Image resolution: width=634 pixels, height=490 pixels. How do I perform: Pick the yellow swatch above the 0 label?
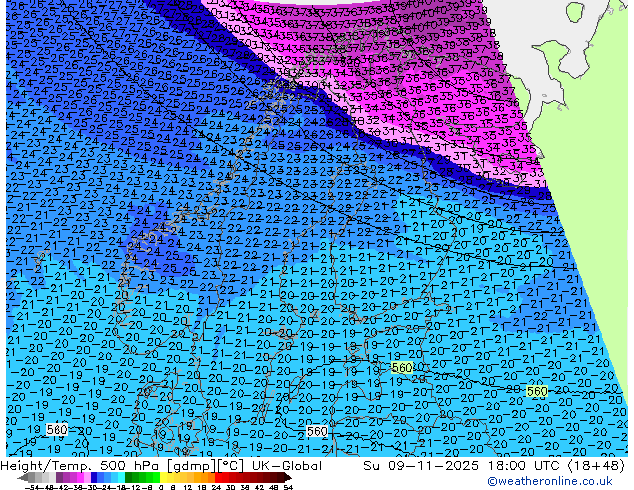163,478
